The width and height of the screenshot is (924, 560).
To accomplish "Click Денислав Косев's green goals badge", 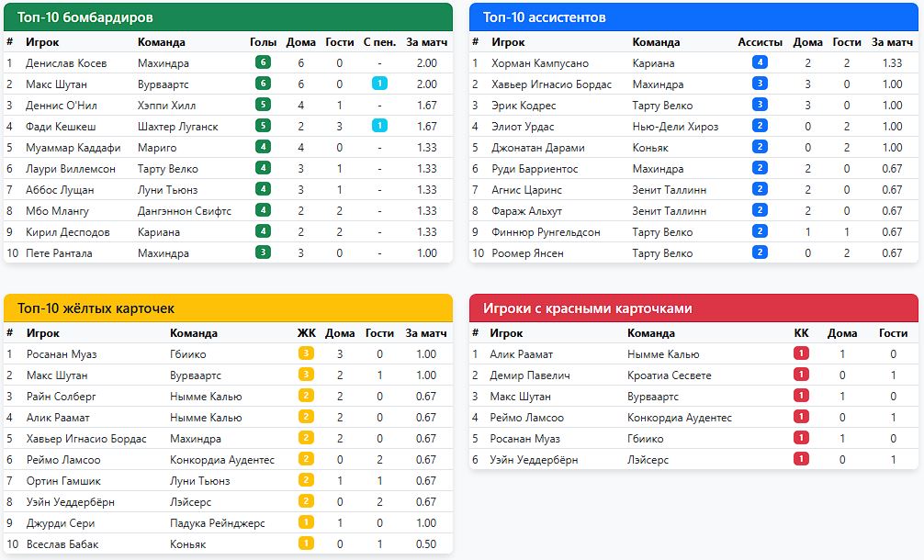I will tap(263, 62).
